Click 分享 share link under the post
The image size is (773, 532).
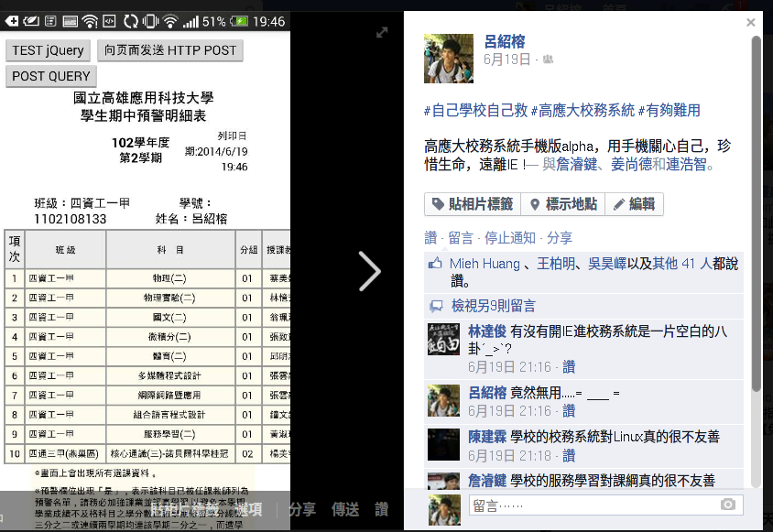[x=560, y=238]
